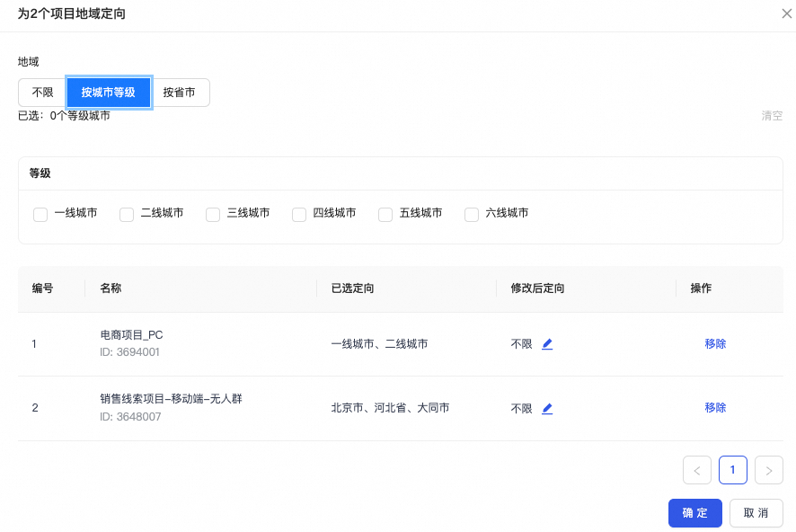Click the edit pencil for 销售线索项目-移动端-无人群

pyautogui.click(x=547, y=409)
